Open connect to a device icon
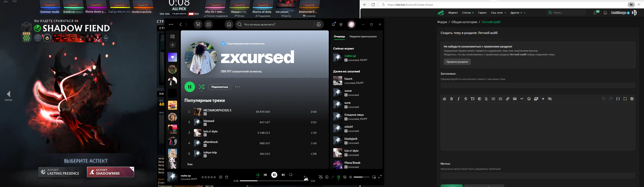Viewport: 644px width, 187px height. (x=345, y=177)
